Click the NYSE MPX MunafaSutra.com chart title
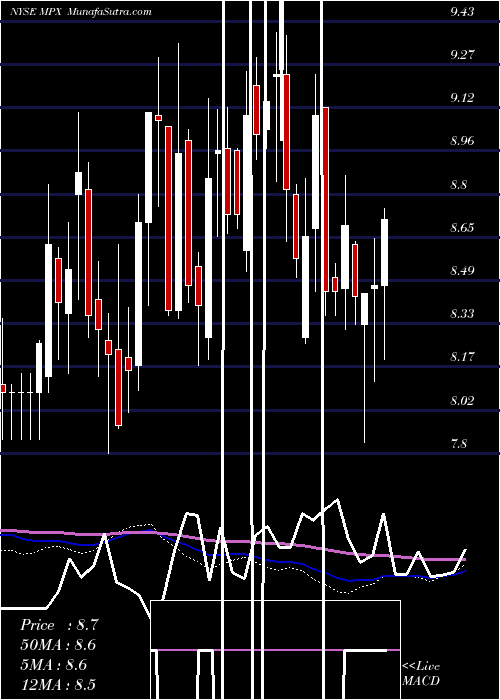The width and height of the screenshot is (500, 700). pos(81,12)
